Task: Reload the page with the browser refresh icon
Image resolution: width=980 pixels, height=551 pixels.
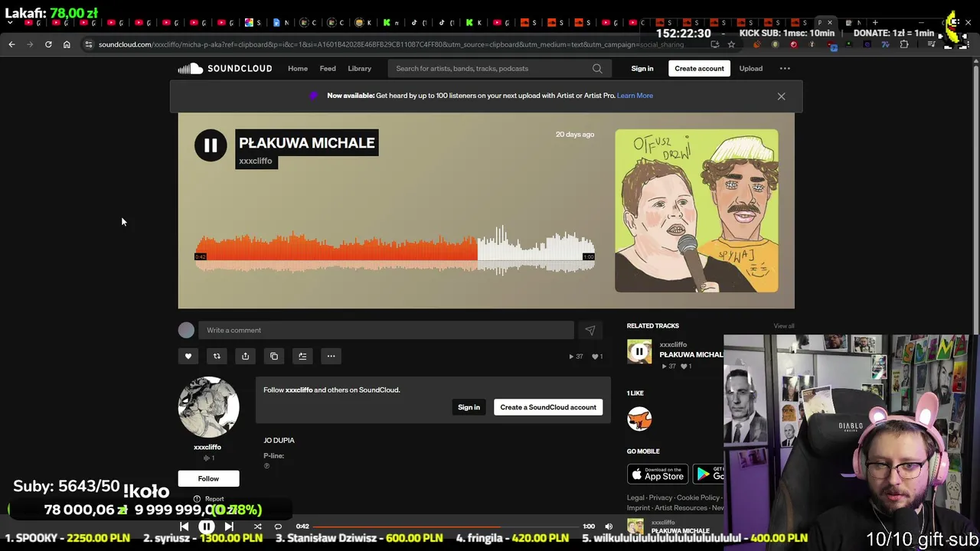Action: tap(48, 44)
